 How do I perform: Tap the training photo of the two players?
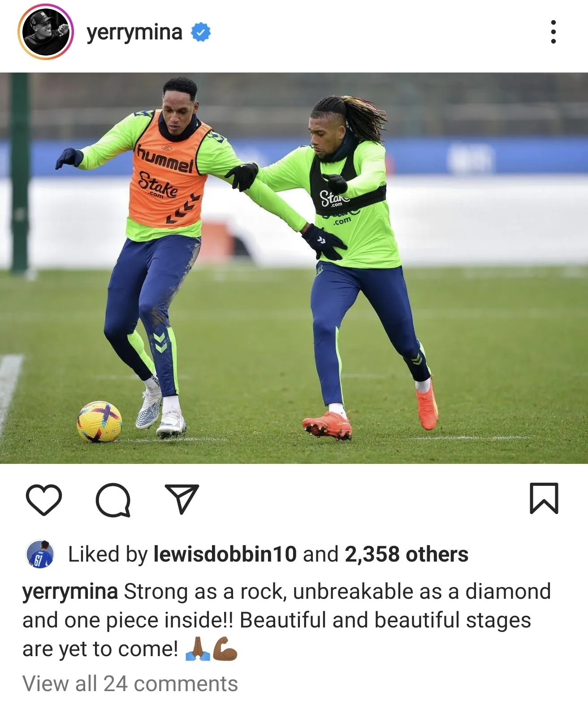tap(294, 268)
